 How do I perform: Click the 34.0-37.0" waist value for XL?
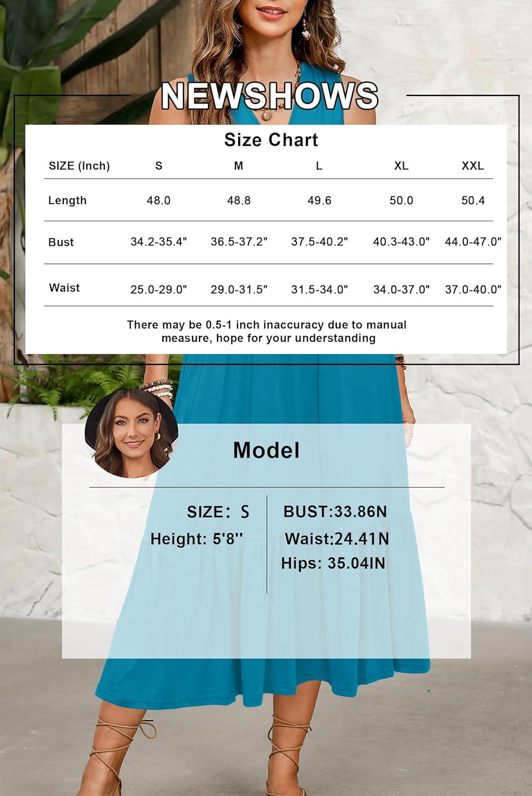401,290
